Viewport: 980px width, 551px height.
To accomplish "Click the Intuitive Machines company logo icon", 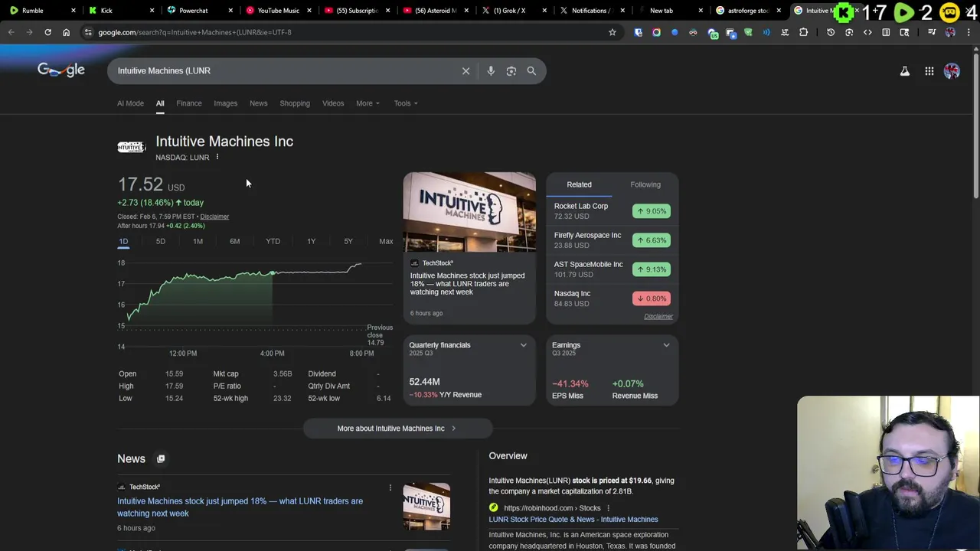I will (131, 147).
